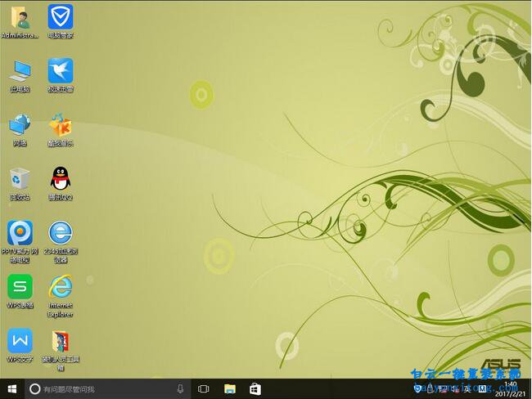
Task: Open the Administrator folder icon
Action: [x=20, y=18]
